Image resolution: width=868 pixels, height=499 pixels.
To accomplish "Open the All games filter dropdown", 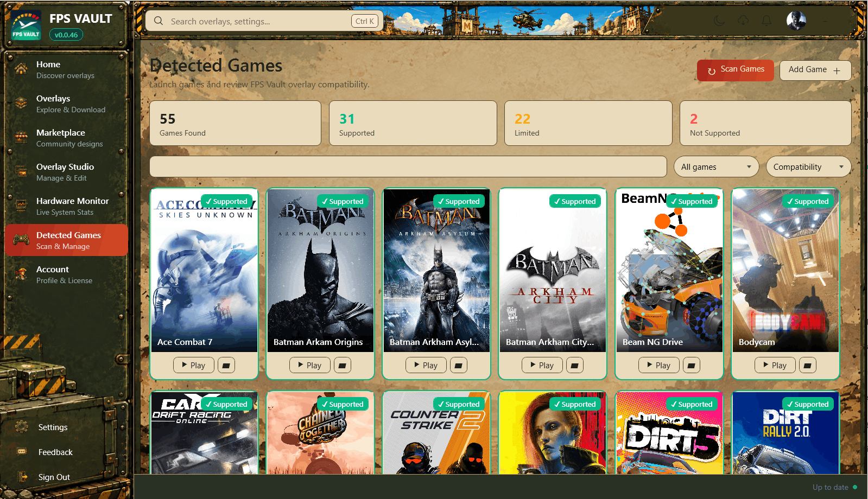I will coord(717,167).
